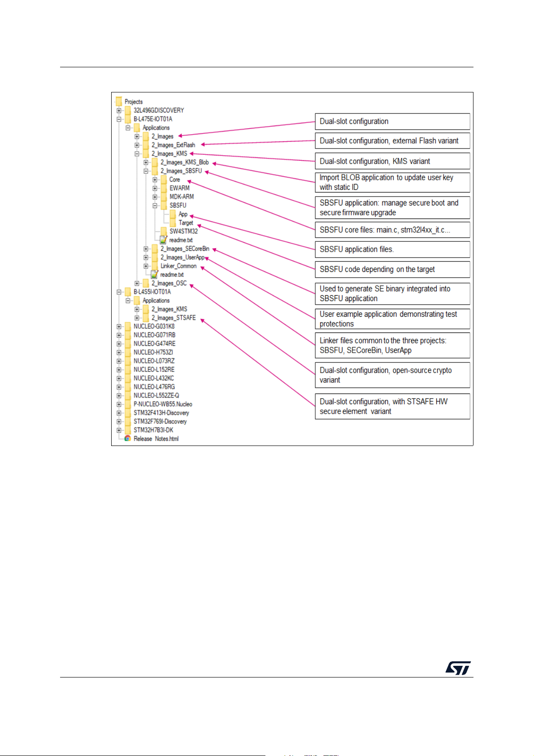
Task: Click the STM32H7B3I-DK folder icon
Action: click(128, 430)
